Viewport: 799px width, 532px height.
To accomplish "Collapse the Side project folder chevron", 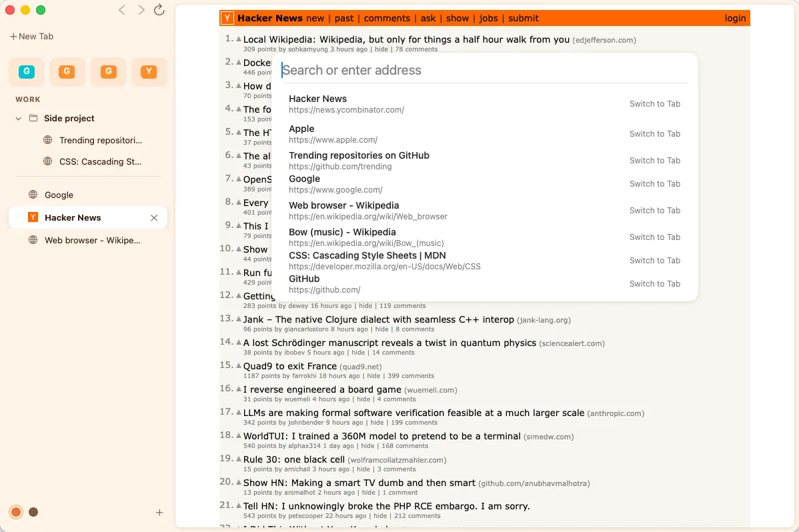I will point(19,118).
